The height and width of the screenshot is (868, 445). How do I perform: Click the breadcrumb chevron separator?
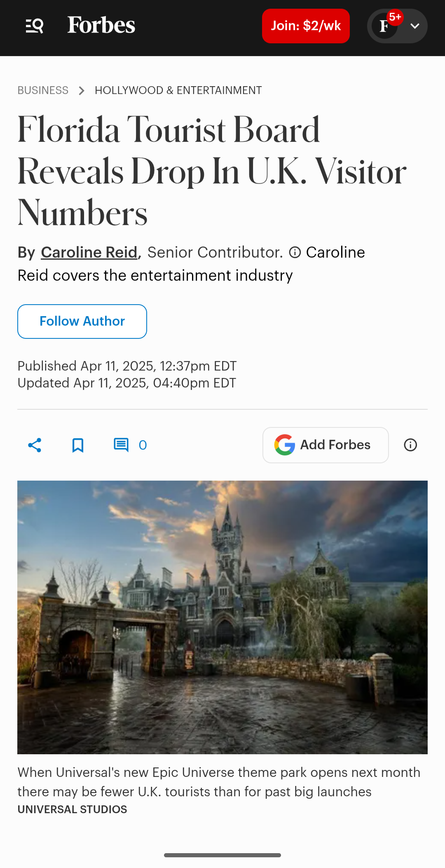pyautogui.click(x=82, y=90)
